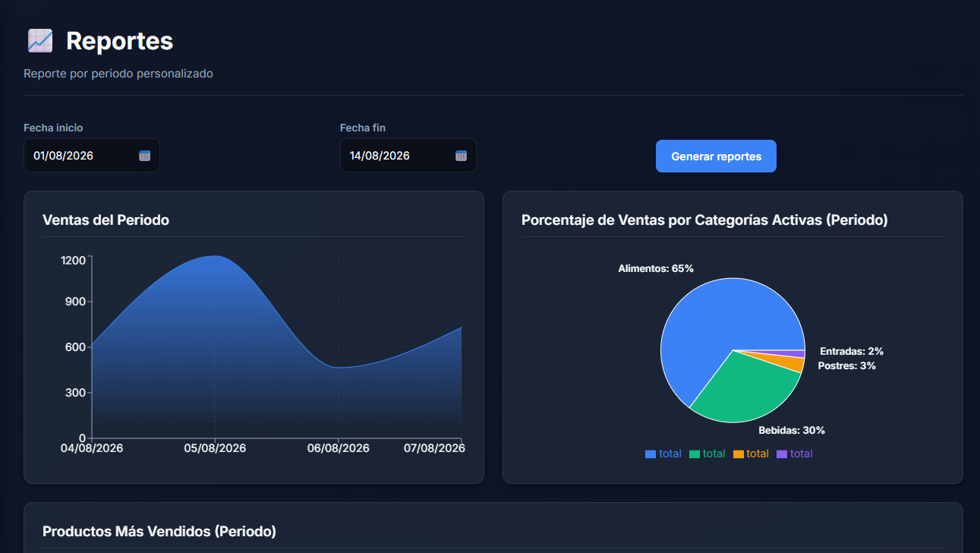Image resolution: width=980 pixels, height=553 pixels.
Task: Click the Reporte por periodo personalizado subtitle
Action: tap(118, 74)
